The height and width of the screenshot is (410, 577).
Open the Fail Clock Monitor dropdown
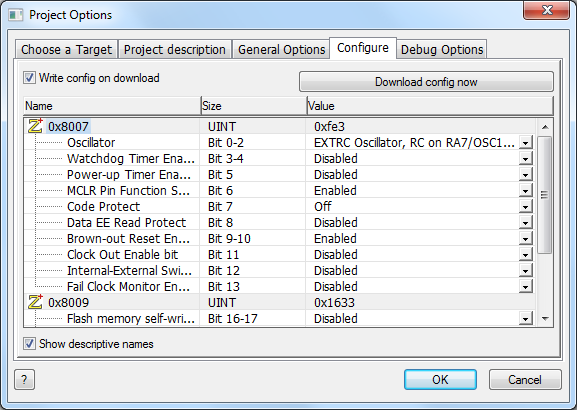(x=525, y=286)
